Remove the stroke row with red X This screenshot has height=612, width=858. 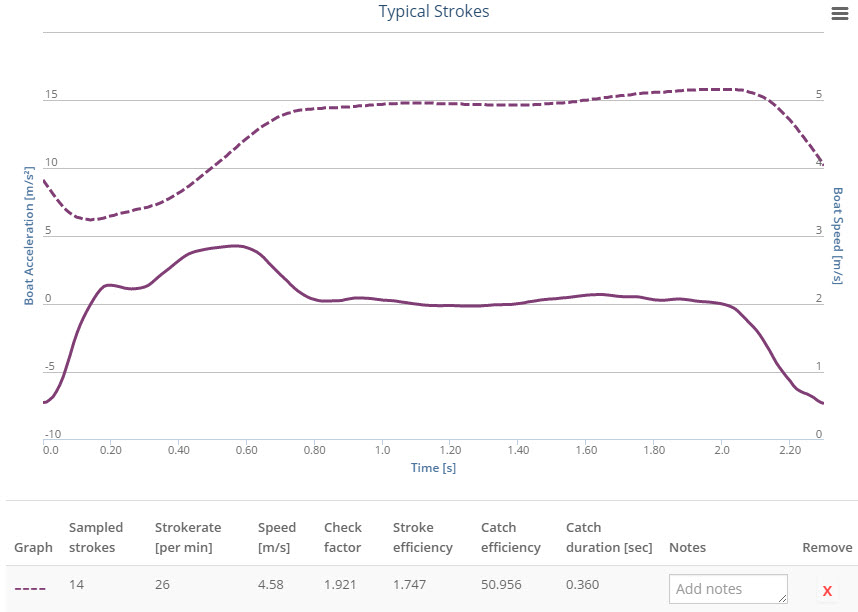pos(827,590)
